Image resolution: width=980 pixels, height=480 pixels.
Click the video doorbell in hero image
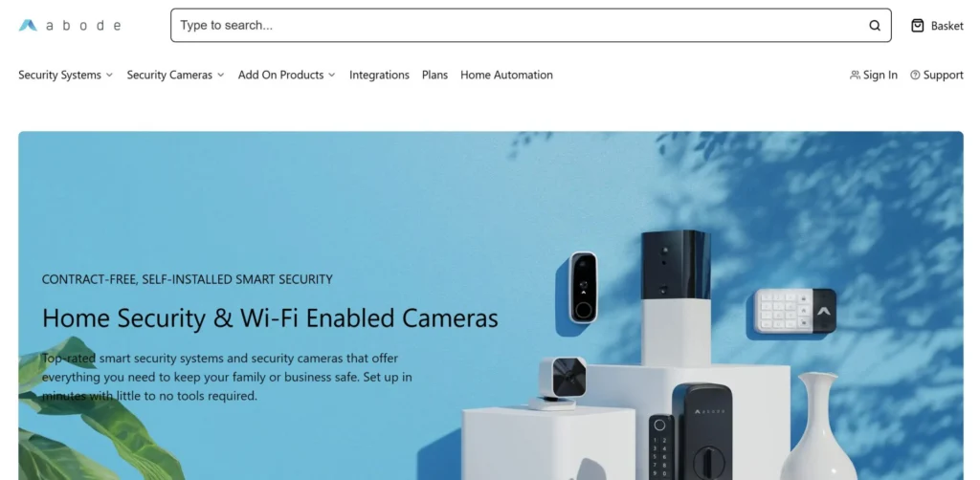pos(583,287)
